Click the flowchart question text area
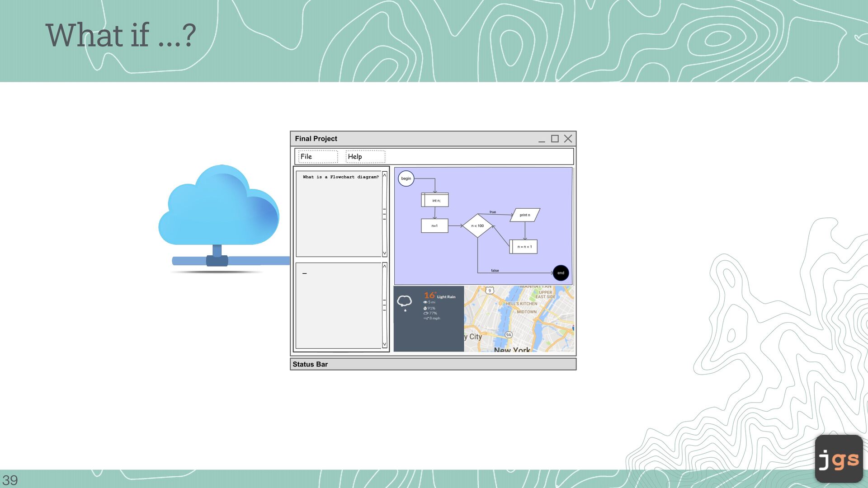The height and width of the screenshot is (488, 868). click(x=338, y=213)
